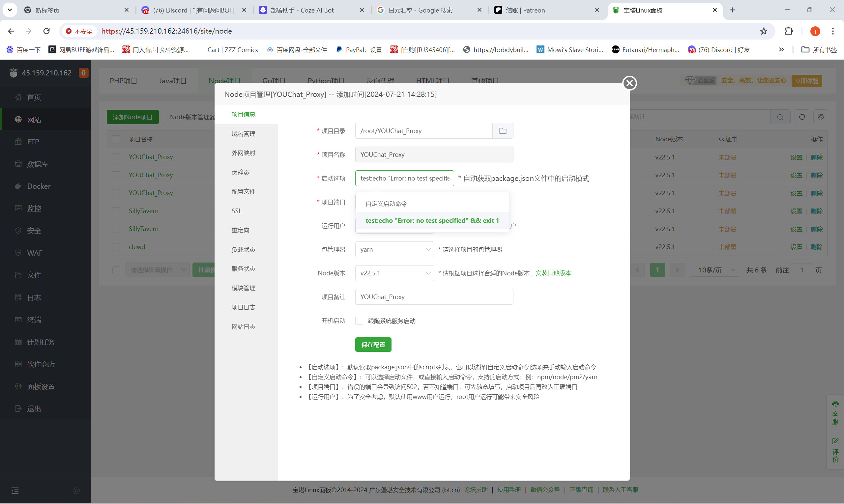
Task: Check the select-all checkbox in the table header
Action: coord(116,139)
